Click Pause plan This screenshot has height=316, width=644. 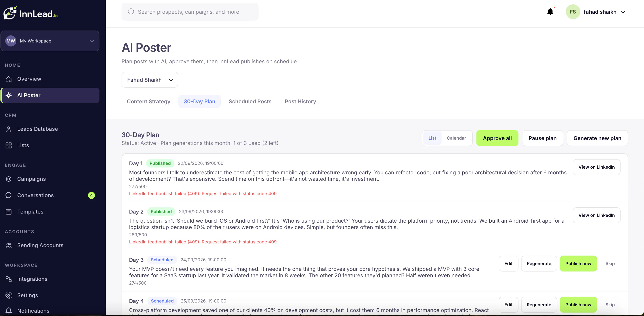pyautogui.click(x=542, y=138)
